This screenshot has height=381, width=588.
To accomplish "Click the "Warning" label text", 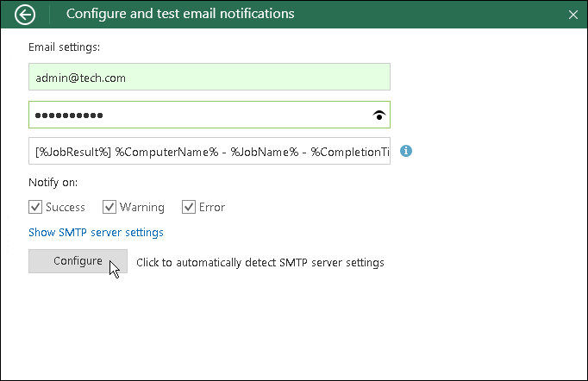I will [x=142, y=207].
